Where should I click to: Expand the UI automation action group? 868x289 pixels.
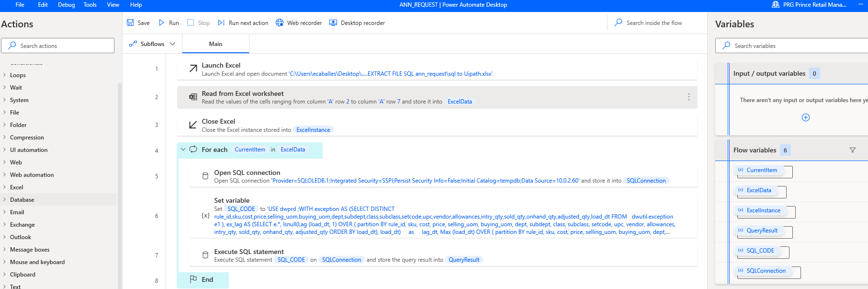(x=4, y=150)
